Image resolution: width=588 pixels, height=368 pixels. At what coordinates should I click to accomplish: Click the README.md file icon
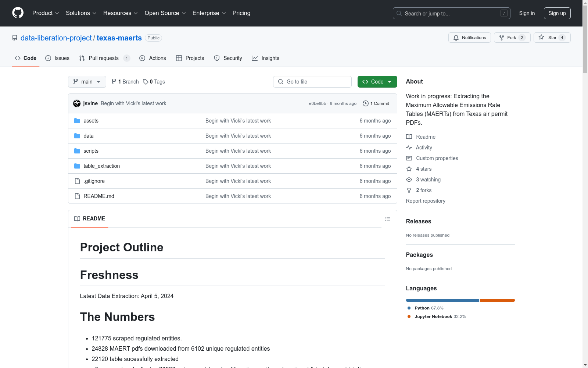77,196
